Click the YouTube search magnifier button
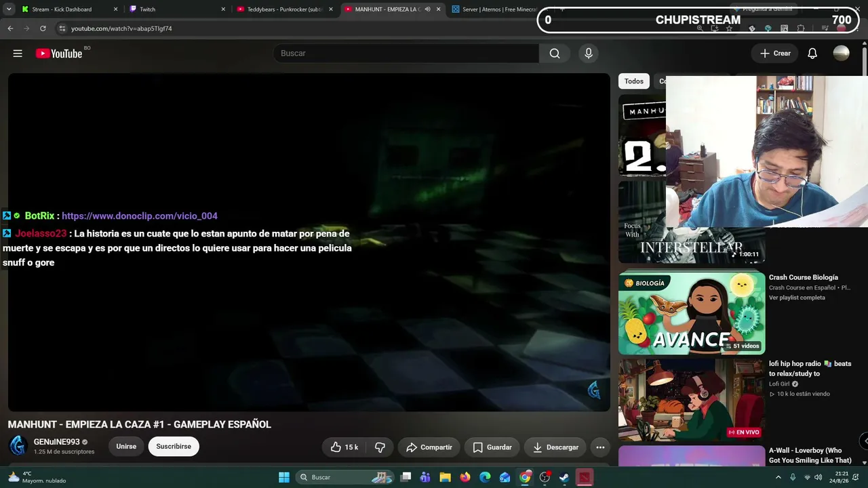868x488 pixels. 555,54
